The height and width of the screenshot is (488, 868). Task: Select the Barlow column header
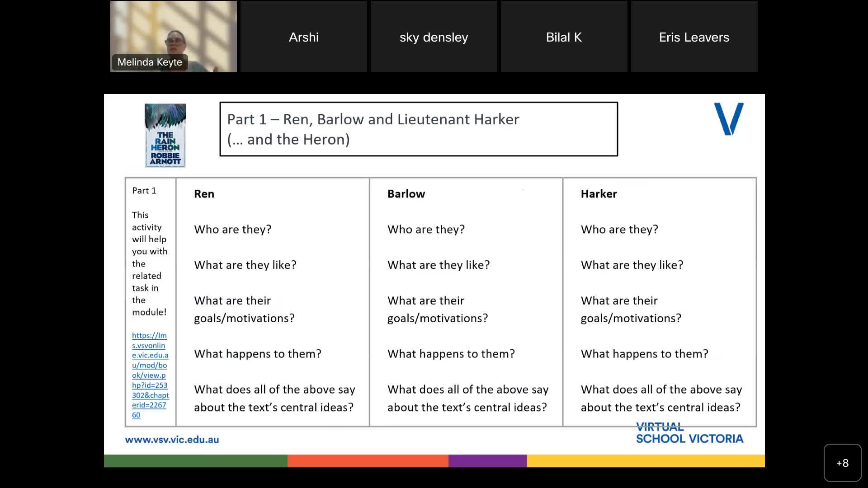[406, 193]
